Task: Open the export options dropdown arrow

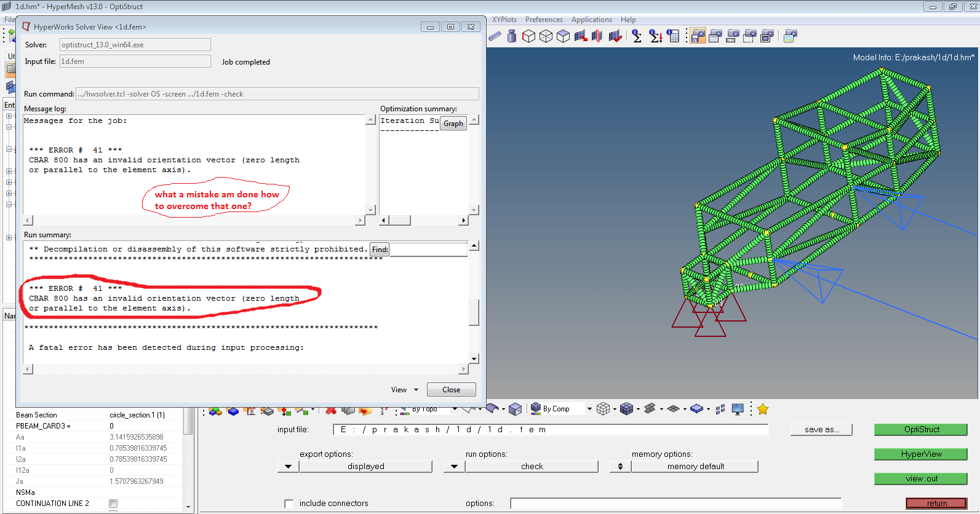Action: tap(288, 467)
